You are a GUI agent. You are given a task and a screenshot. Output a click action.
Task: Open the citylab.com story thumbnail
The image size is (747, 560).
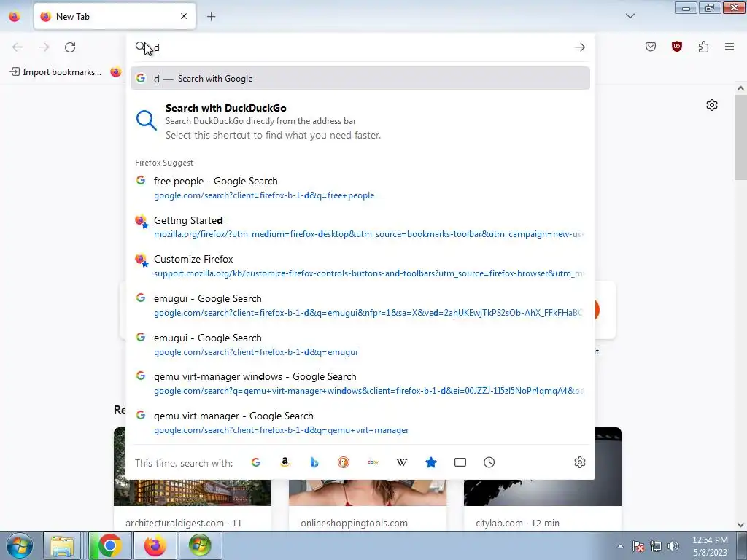click(x=543, y=493)
